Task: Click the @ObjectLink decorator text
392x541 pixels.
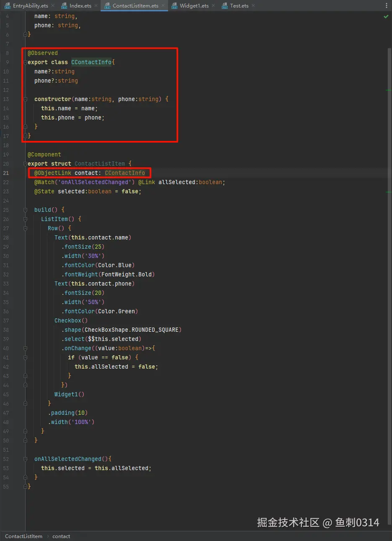Action: 53,173
